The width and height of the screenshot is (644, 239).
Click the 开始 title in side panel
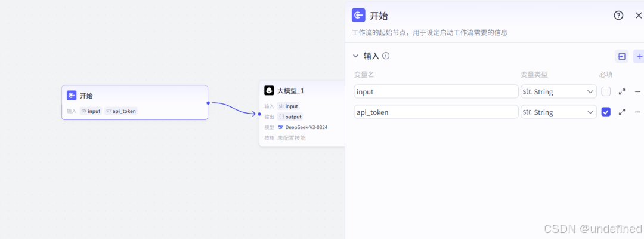coord(379,16)
